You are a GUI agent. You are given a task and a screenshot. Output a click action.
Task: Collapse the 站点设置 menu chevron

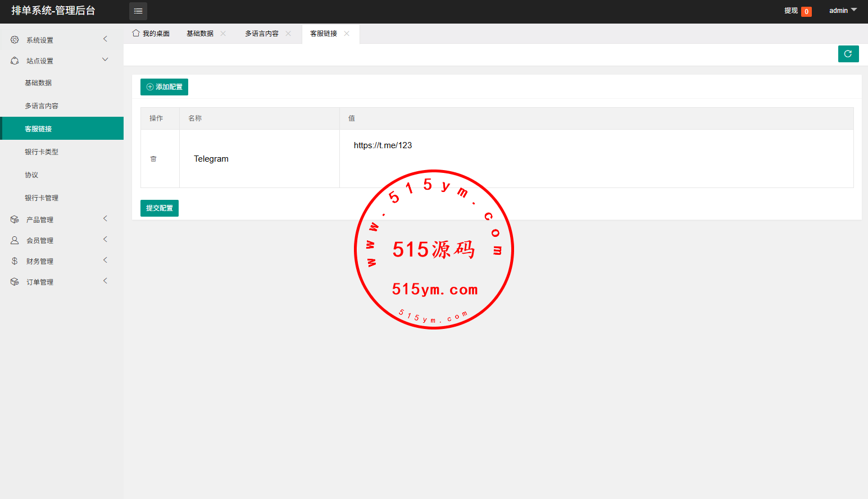105,60
